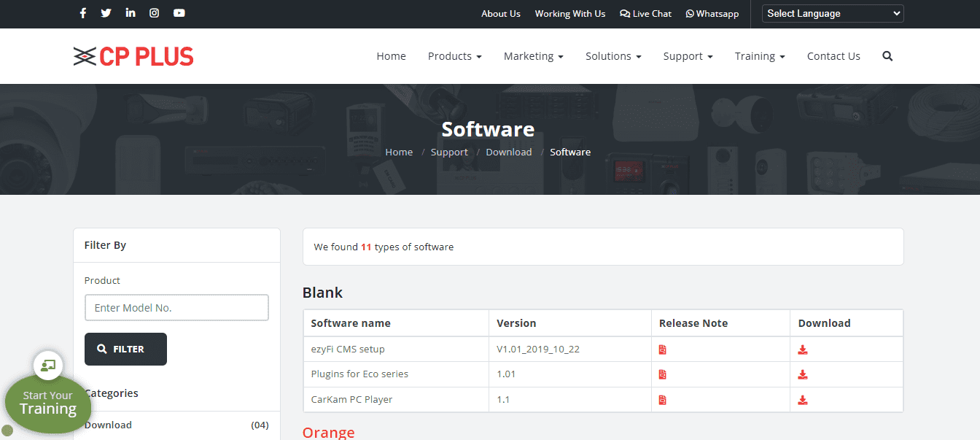Open the CP Plus Facebook page icon

[82, 12]
